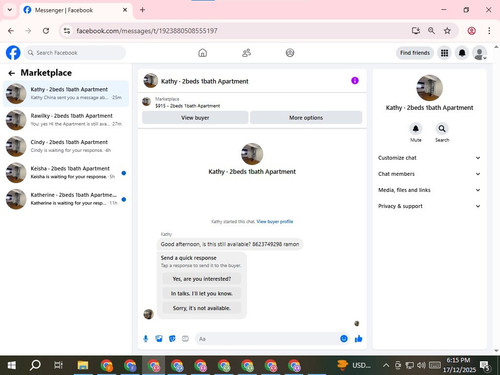Mute the conversation with bell icon
The height and width of the screenshot is (375, 500).
click(416, 129)
